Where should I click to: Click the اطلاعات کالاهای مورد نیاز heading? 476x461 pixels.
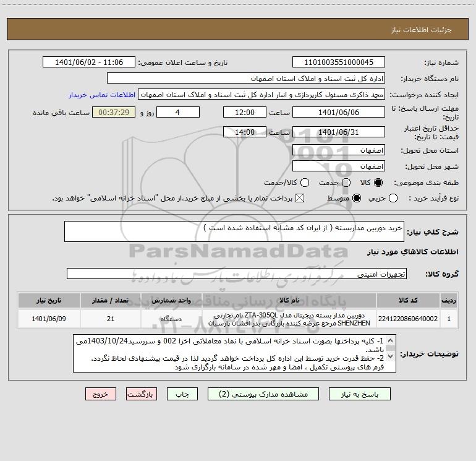pyautogui.click(x=413, y=252)
